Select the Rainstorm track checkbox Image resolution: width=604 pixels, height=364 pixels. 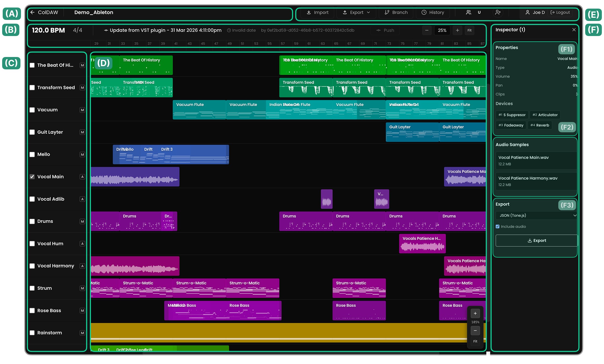tap(32, 333)
